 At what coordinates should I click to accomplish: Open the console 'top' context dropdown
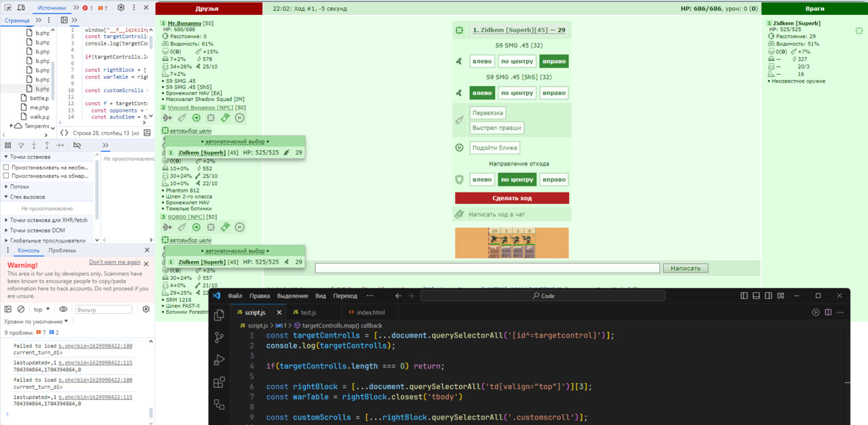pos(41,309)
